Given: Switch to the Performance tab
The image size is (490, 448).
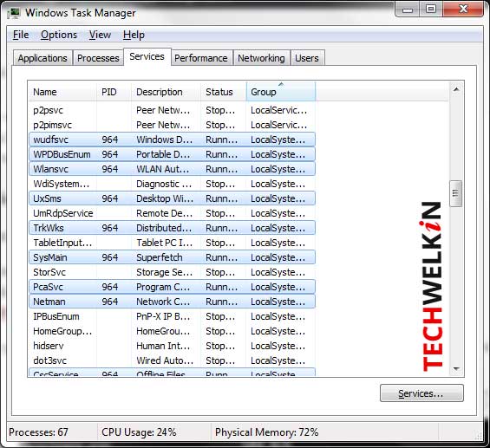Looking at the screenshot, I should pyautogui.click(x=201, y=58).
